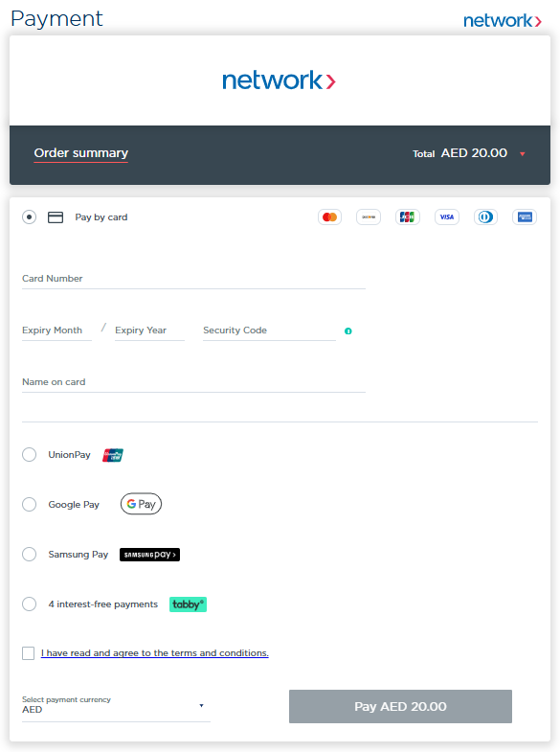Click the JCB card logo icon
Image resolution: width=560 pixels, height=752 pixels.
(x=407, y=217)
